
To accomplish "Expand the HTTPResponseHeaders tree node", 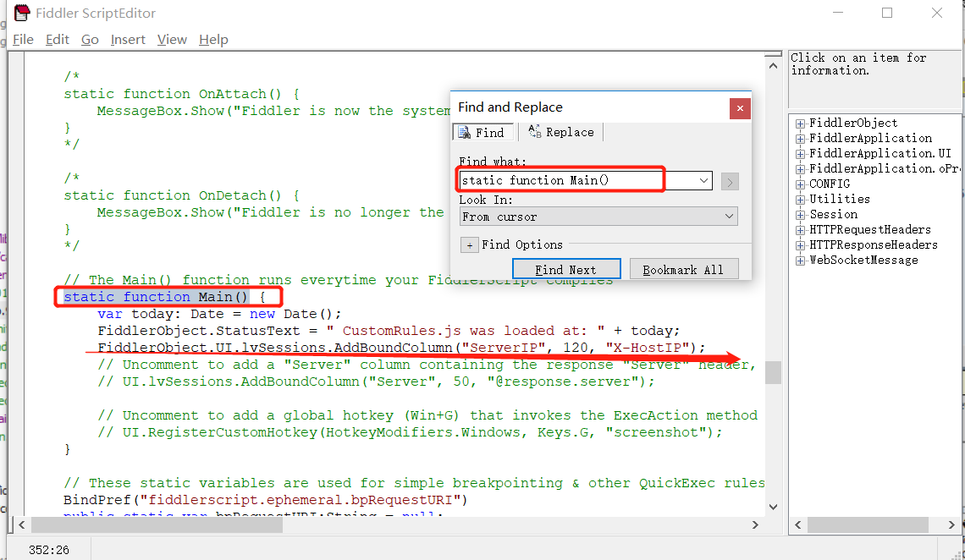I will pyautogui.click(x=800, y=245).
